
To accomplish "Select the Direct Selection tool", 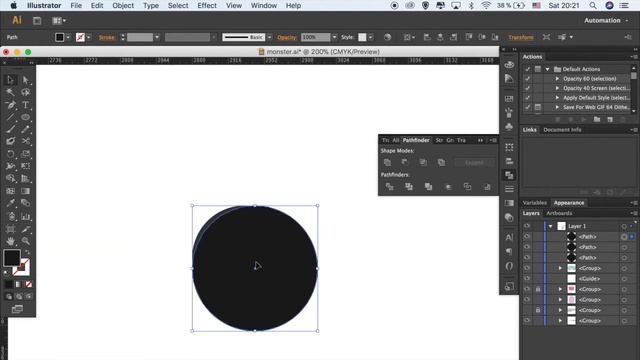I will click(25, 80).
